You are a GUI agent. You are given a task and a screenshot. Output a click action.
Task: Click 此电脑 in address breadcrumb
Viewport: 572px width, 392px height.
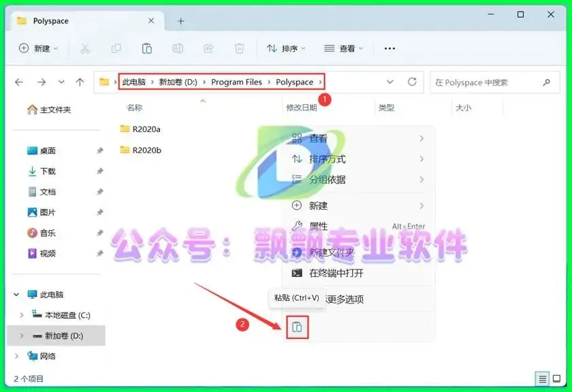tap(134, 82)
